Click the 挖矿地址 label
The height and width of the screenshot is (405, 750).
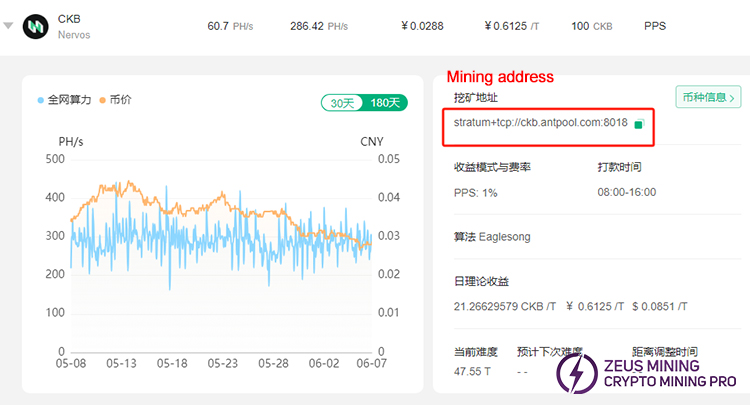pyautogui.click(x=475, y=98)
